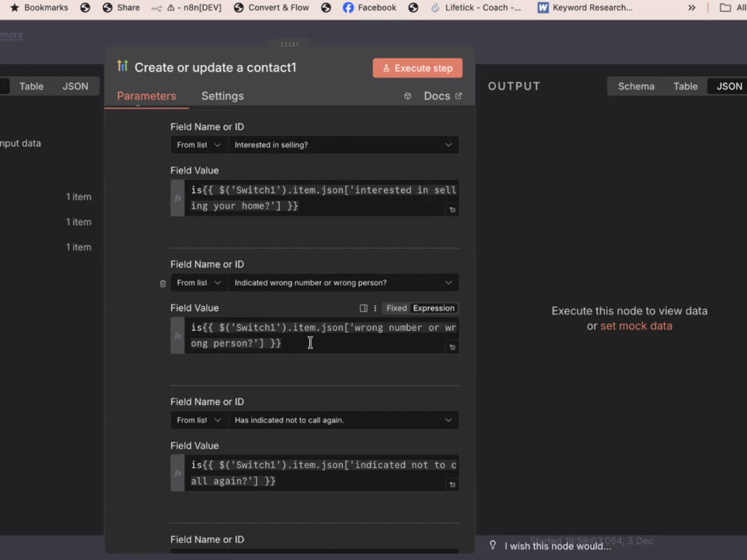Click fx icon of wrong number value
The width and height of the screenshot is (747, 560).
coord(178,336)
